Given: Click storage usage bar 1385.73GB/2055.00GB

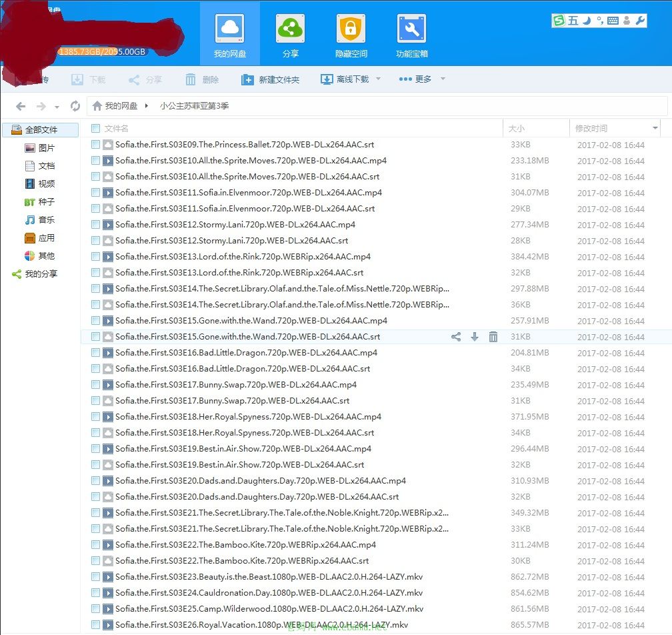Looking at the screenshot, I should [x=102, y=52].
